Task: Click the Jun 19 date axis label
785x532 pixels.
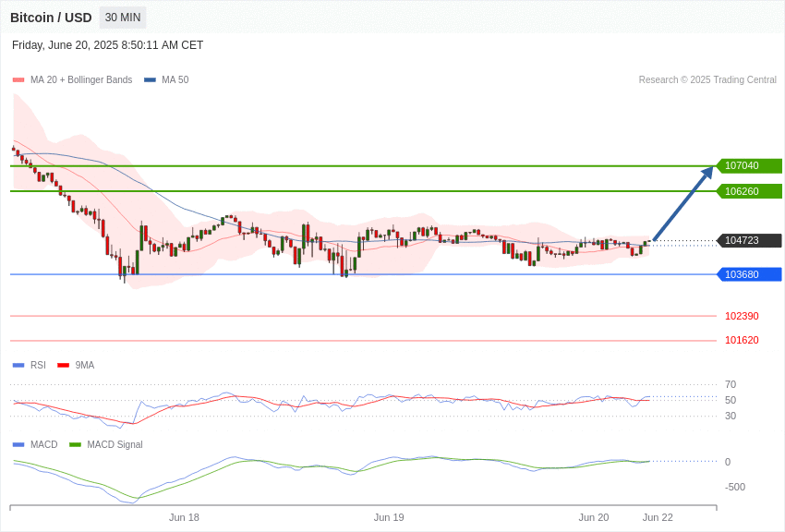Action: (x=389, y=517)
